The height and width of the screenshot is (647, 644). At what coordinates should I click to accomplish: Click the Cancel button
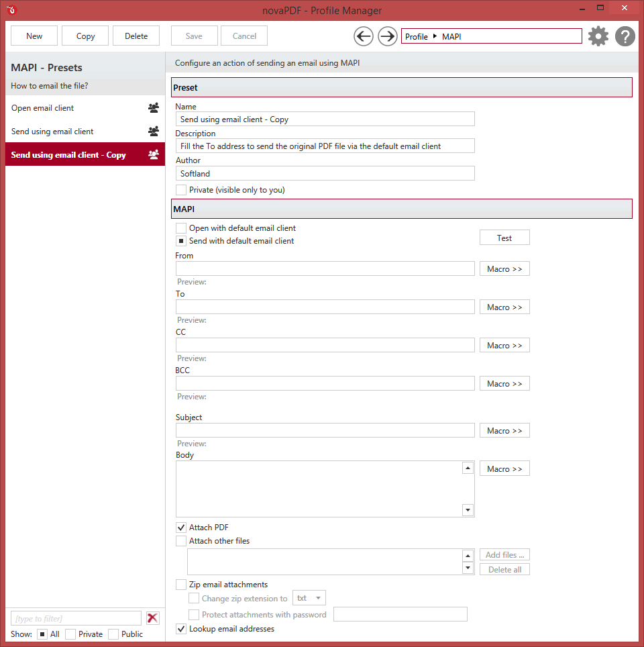click(244, 36)
